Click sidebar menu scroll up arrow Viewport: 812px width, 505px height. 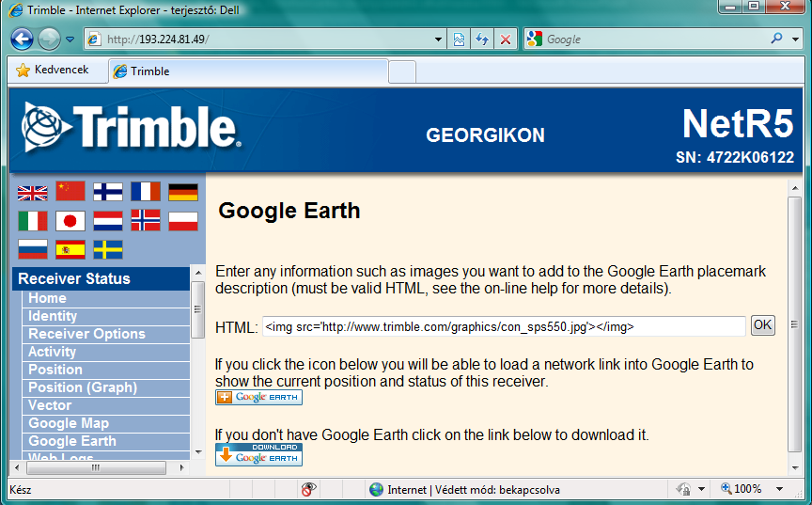tap(197, 273)
